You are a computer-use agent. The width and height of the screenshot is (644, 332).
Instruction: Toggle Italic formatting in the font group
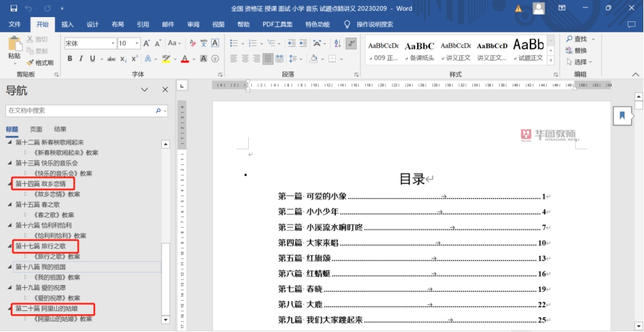tap(81, 59)
